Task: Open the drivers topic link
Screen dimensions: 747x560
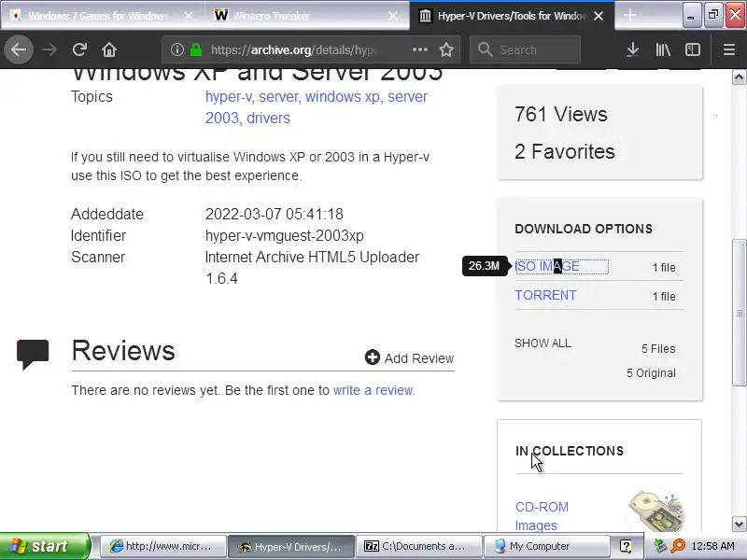Action: pos(268,119)
